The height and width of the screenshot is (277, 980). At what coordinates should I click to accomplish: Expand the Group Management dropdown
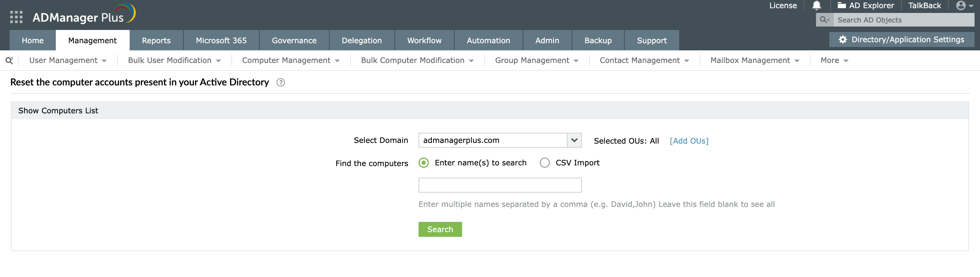click(536, 61)
